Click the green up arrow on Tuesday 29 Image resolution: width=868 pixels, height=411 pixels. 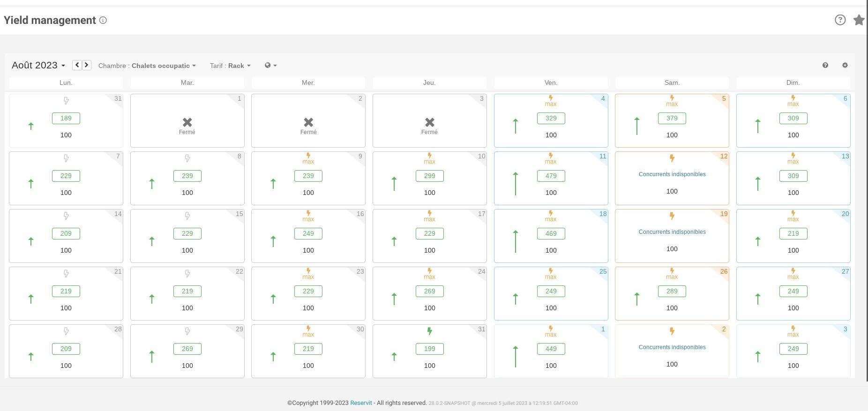click(152, 357)
